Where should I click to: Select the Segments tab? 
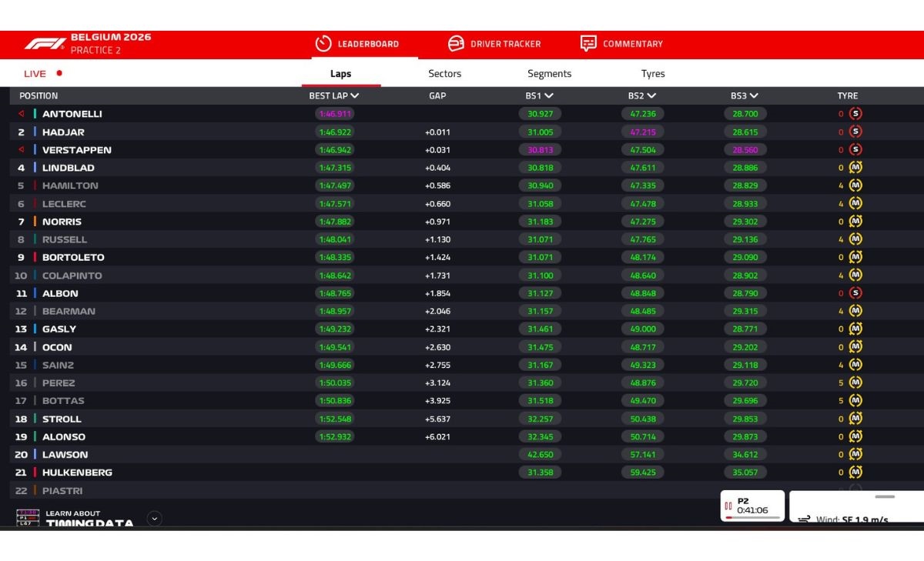click(x=550, y=74)
